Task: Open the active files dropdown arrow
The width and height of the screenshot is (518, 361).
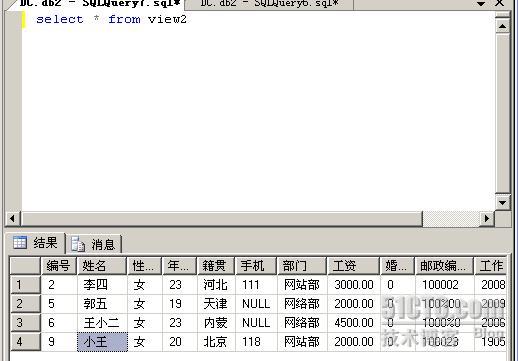Action: pos(480,4)
